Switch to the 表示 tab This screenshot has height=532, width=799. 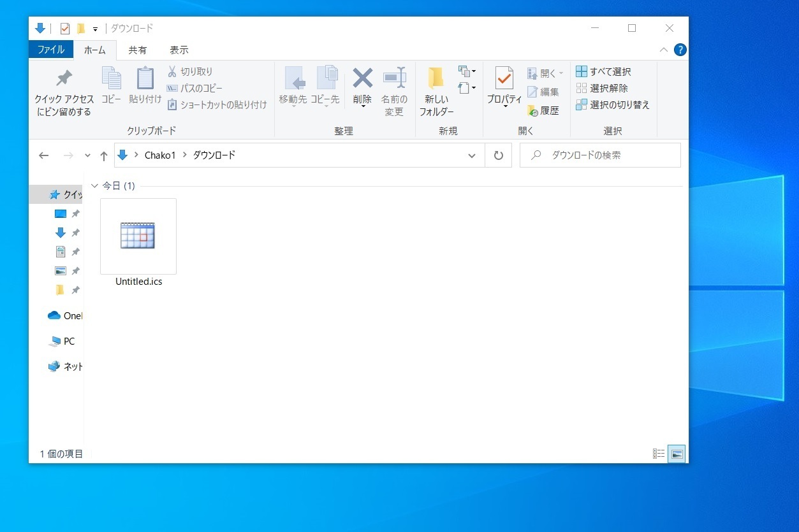click(x=179, y=50)
